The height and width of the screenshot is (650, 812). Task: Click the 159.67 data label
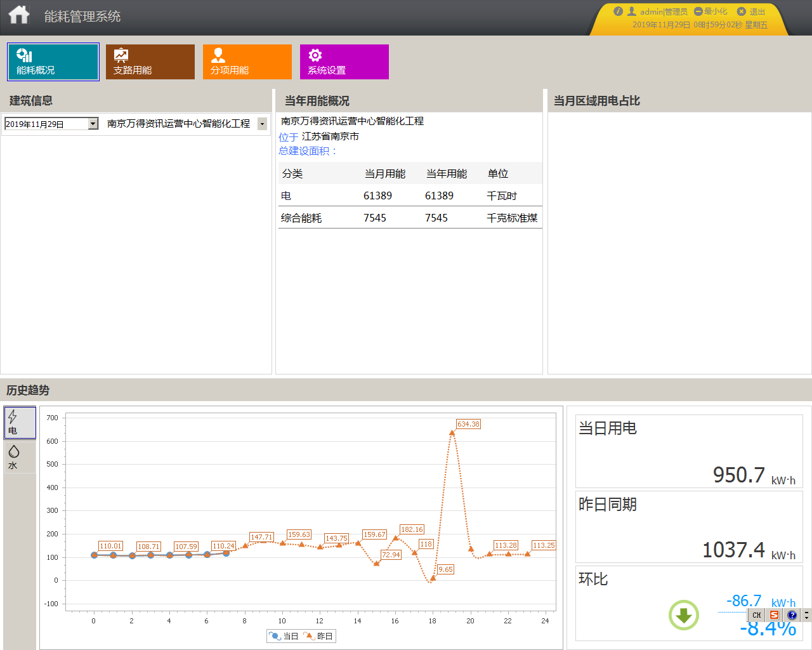coord(374,534)
